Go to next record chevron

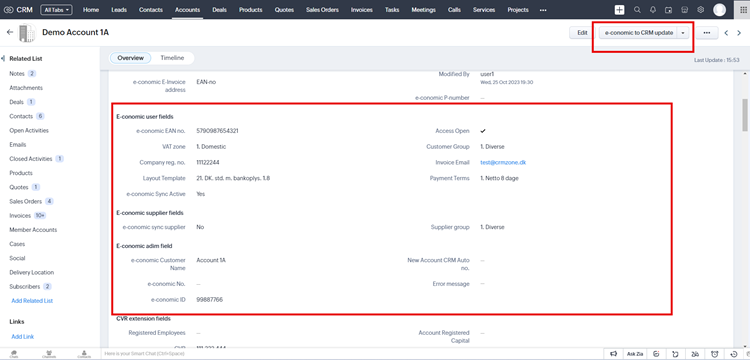pyautogui.click(x=739, y=33)
